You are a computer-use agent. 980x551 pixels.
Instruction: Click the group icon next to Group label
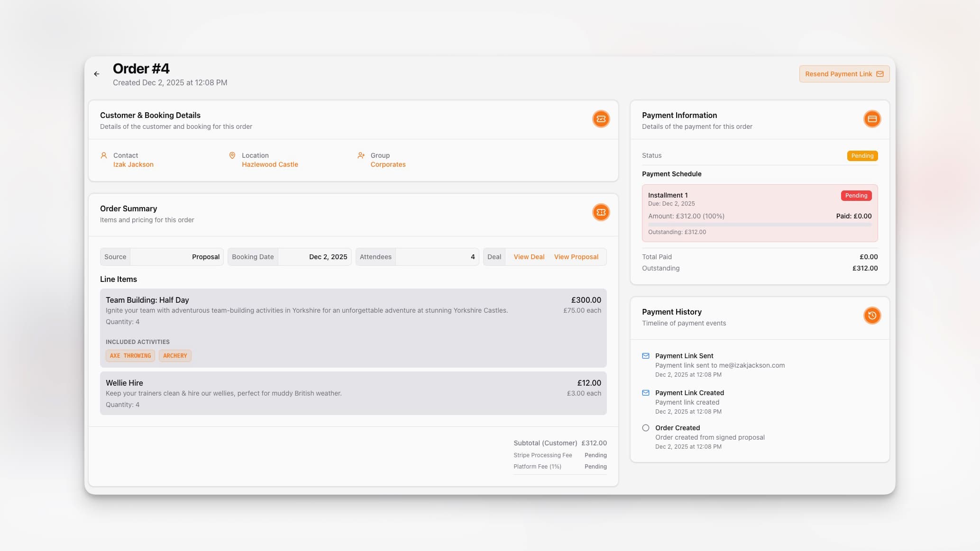pos(361,155)
